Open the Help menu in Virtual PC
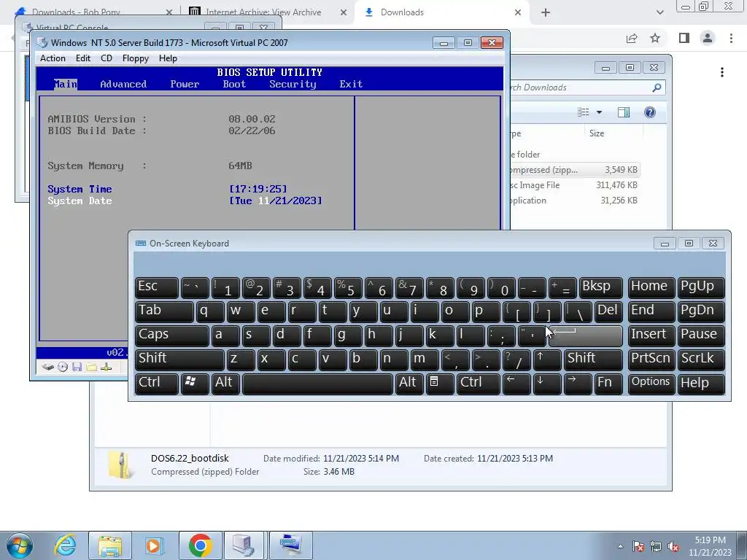 (168, 58)
